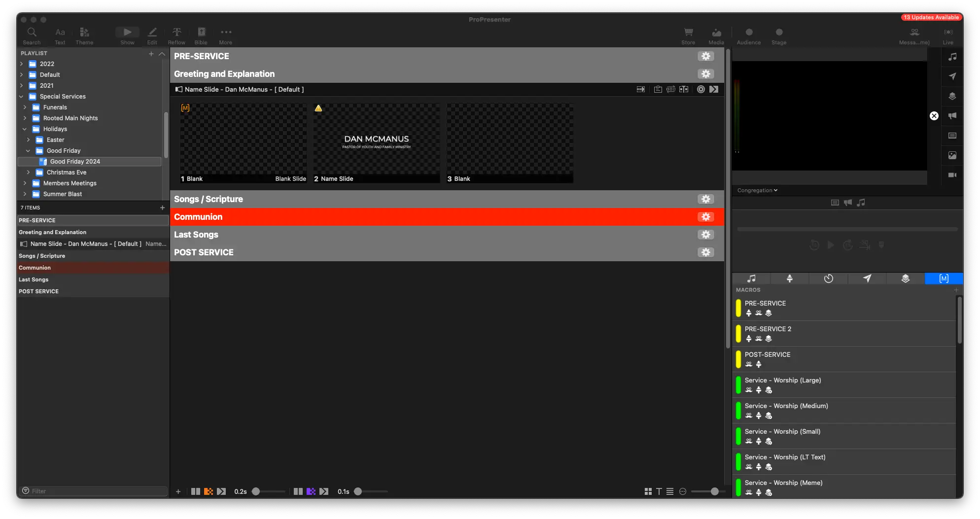
Task: Adjust the slide thumbnail size slider
Action: pyautogui.click(x=714, y=491)
